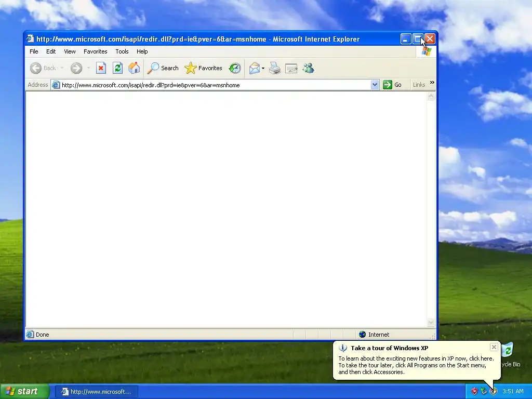This screenshot has height=399, width=532.
Task: Open the View menu
Action: [70, 51]
